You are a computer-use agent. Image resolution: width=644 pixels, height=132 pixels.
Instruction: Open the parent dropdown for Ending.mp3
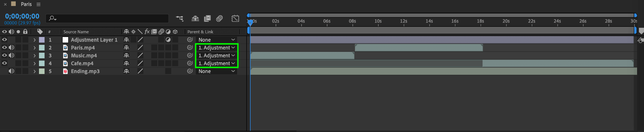point(217,71)
